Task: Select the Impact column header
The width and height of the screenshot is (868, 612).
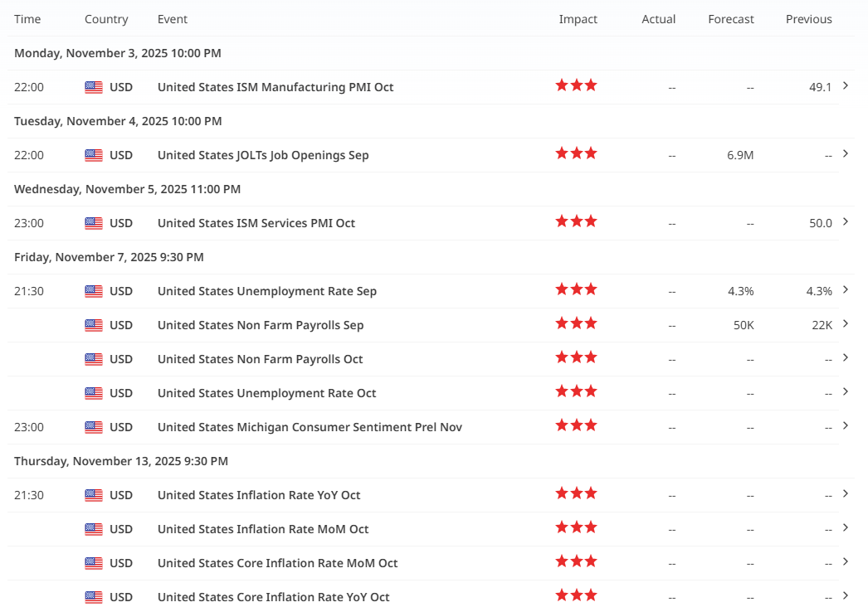Action: pyautogui.click(x=578, y=19)
